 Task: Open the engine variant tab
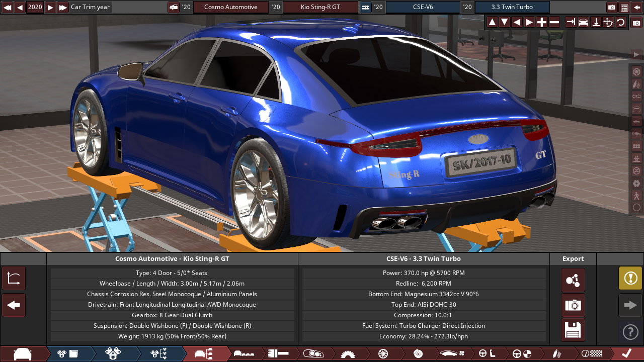pos(113,354)
